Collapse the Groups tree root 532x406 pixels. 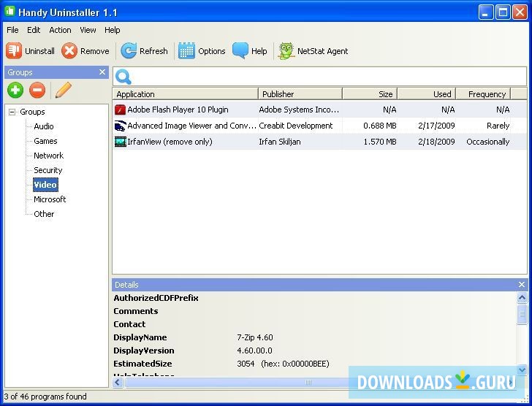point(12,112)
